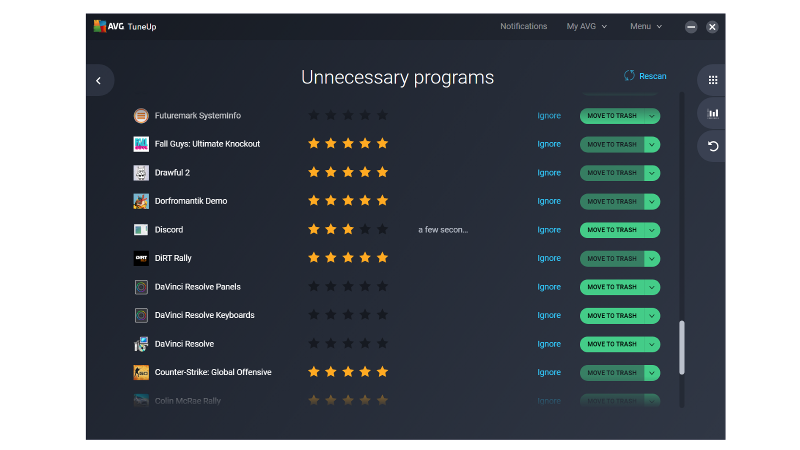This screenshot has width=800, height=450.
Task: Click Discord's 'a few secon...' last-used text
Action: (x=443, y=230)
